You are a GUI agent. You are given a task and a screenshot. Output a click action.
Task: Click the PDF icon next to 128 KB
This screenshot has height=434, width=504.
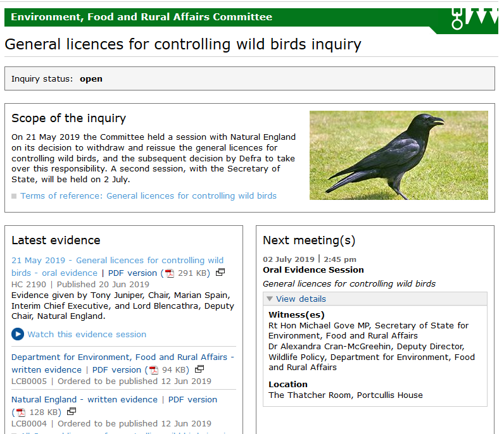coord(20,412)
